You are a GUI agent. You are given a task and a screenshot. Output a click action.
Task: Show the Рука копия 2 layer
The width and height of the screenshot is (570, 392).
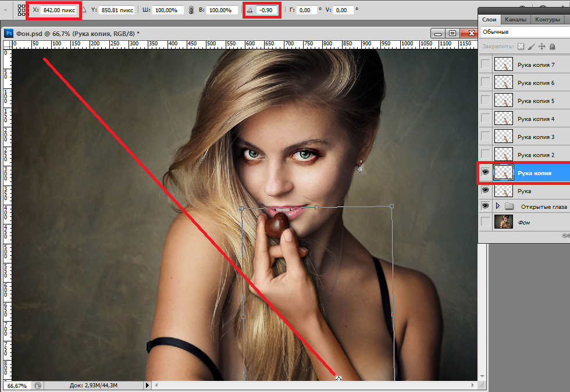[x=485, y=154]
